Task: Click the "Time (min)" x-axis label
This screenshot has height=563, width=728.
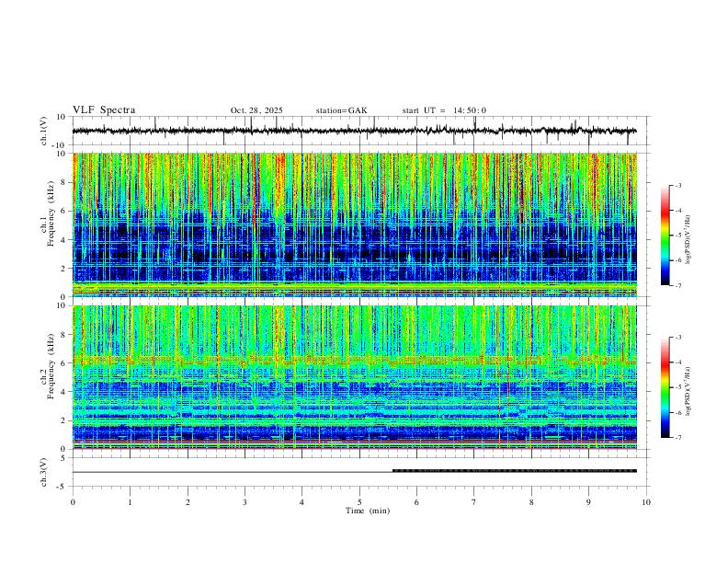Action: (368, 511)
